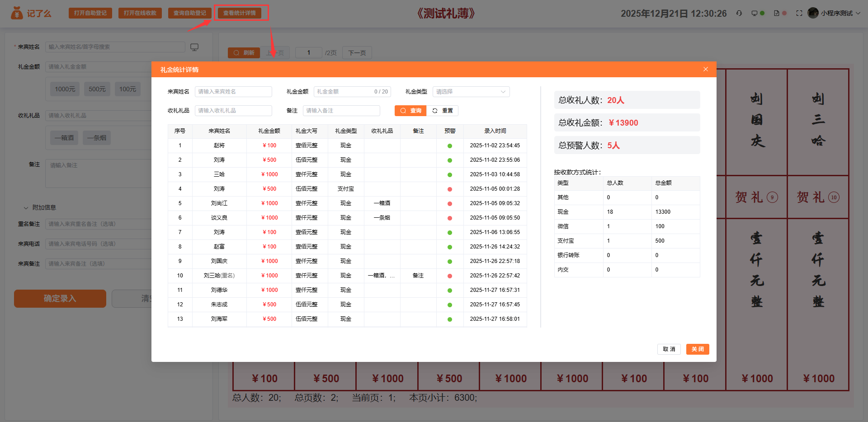This screenshot has width=868, height=422.
Task: Click the screen icon beside 来宾姓名 field
Action: click(194, 47)
